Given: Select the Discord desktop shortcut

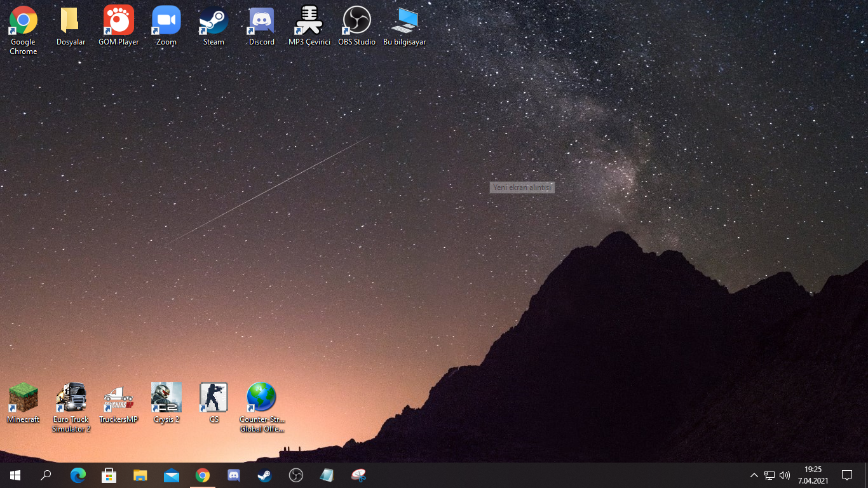Looking at the screenshot, I should click(262, 25).
